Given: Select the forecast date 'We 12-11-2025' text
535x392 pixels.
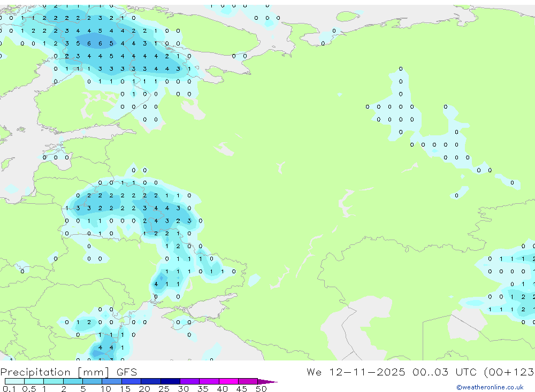Looking at the screenshot, I should coord(356,372).
